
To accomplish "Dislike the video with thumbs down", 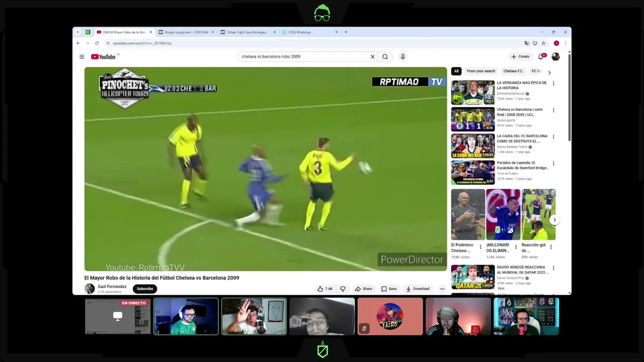I will pos(343,289).
